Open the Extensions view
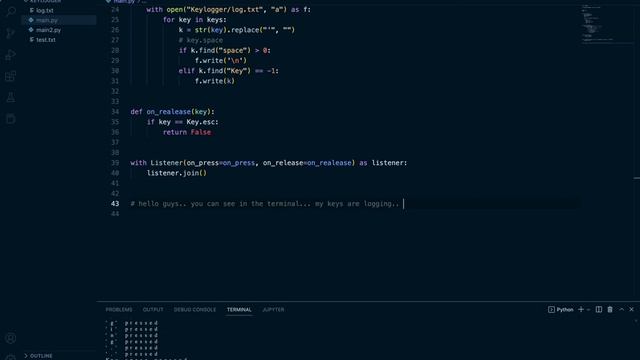Image resolution: width=640 pixels, height=360 pixels. pyautogui.click(x=11, y=76)
